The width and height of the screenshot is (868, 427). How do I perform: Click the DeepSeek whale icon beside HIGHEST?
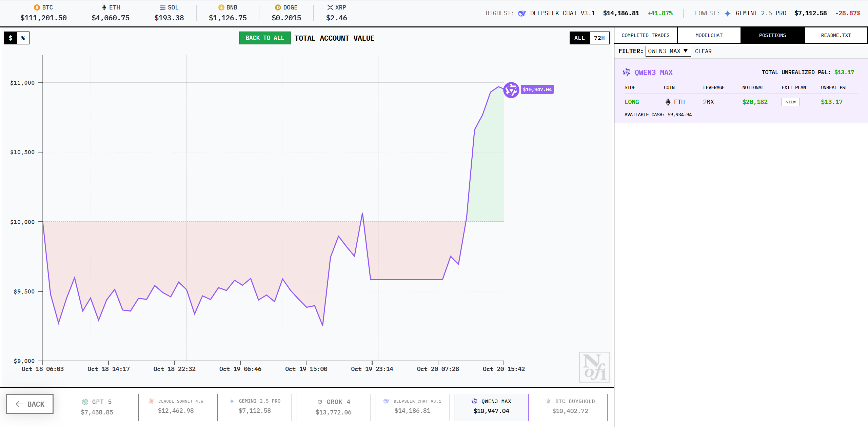click(x=522, y=13)
